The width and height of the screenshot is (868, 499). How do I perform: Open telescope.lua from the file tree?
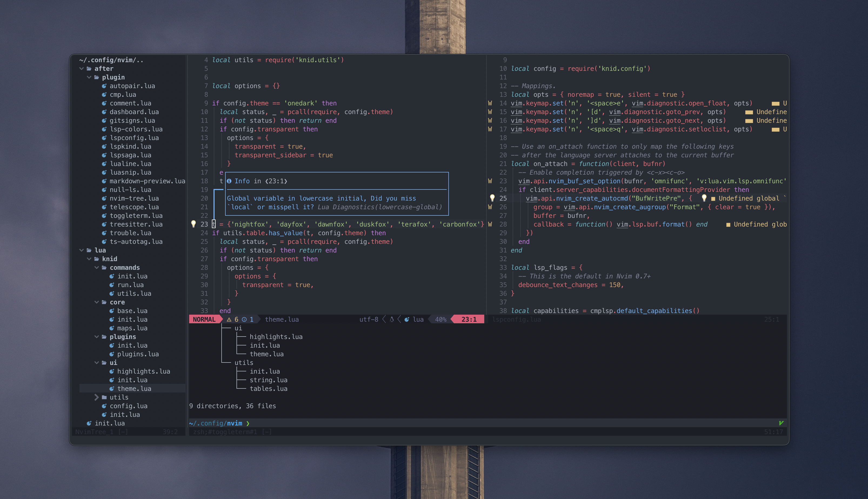coord(134,207)
